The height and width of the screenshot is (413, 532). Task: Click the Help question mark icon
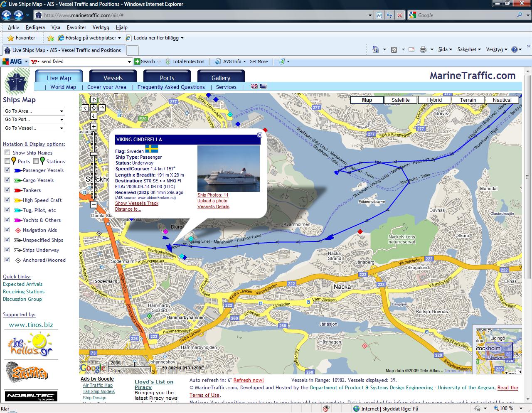click(515, 49)
